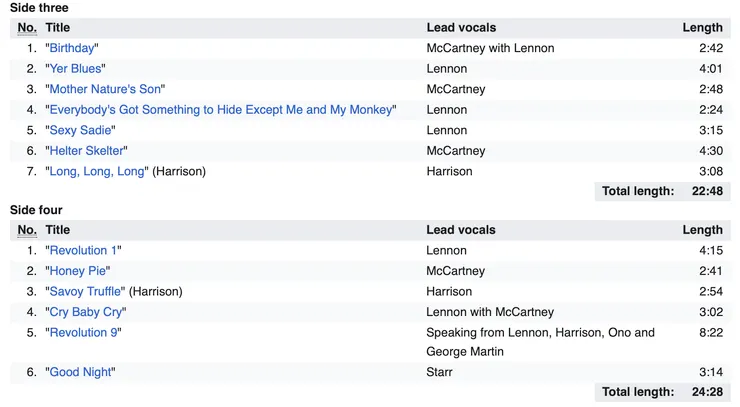Click the "Revolution 1" link
Viewport: 740px width, 407px height.
pos(83,250)
